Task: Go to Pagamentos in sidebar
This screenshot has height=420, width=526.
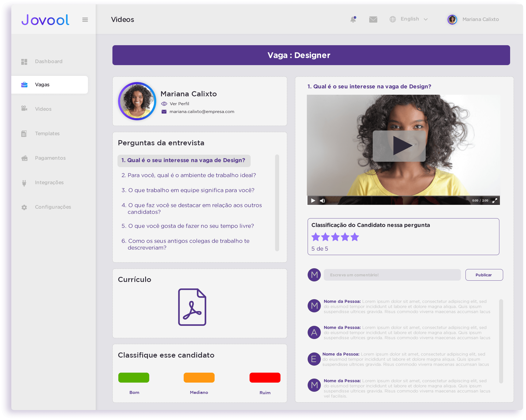Action: click(50, 158)
